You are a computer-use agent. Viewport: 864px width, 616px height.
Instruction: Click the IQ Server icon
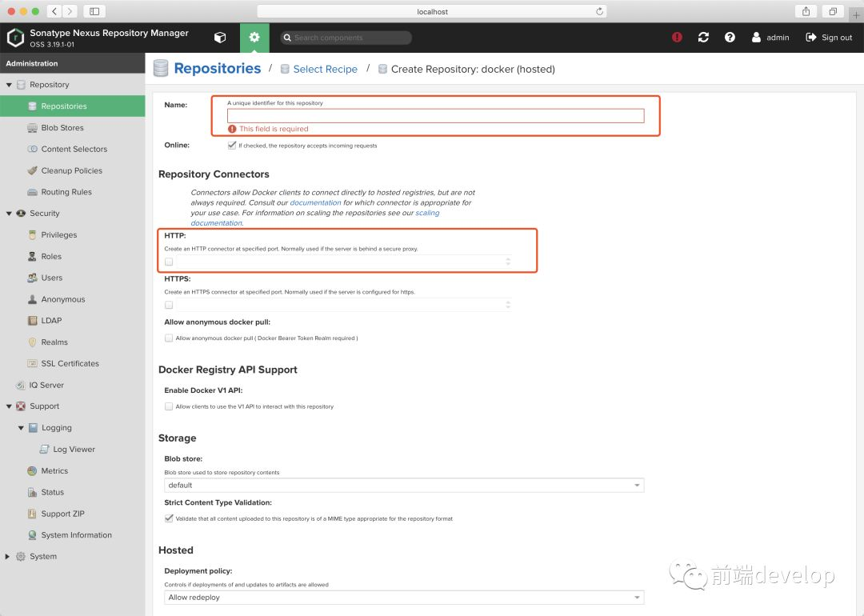coord(20,385)
